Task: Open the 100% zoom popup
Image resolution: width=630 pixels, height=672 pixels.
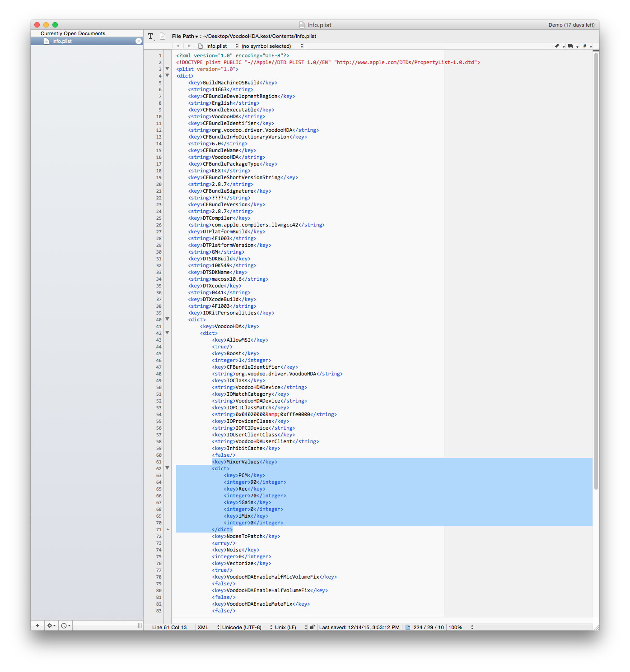Action: tap(461, 627)
